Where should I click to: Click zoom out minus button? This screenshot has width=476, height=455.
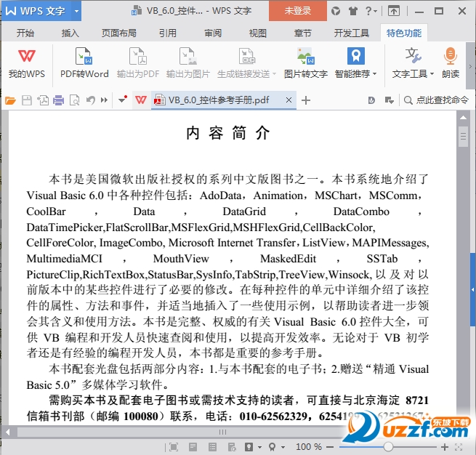coord(330,447)
